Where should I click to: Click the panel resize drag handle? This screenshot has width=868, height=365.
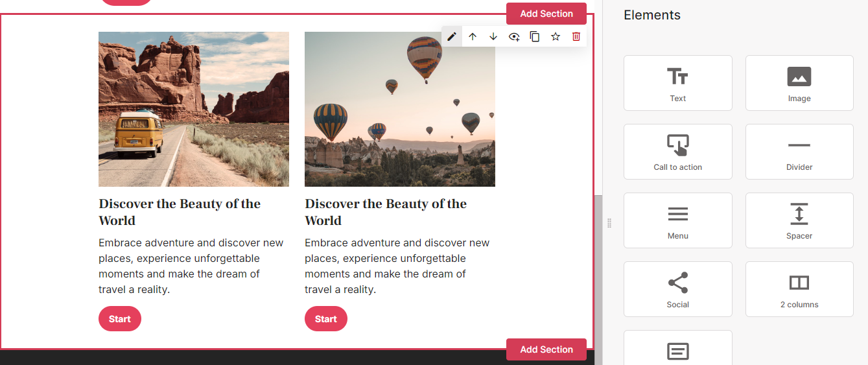pyautogui.click(x=609, y=223)
